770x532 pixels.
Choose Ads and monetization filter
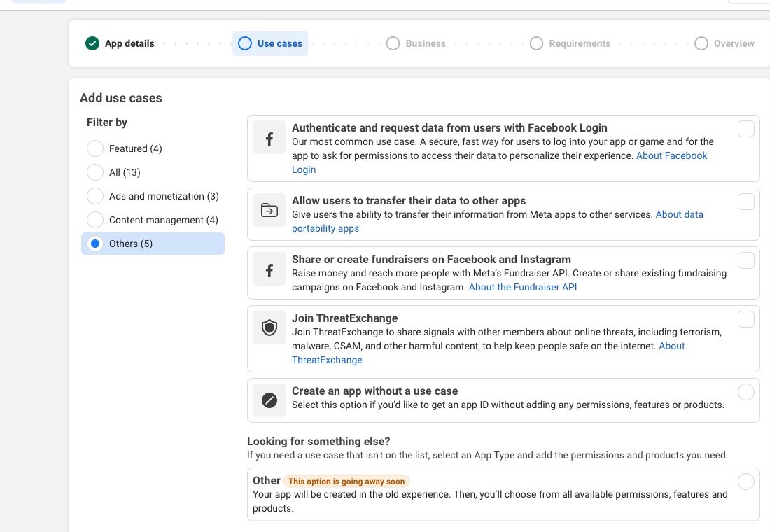pos(95,196)
